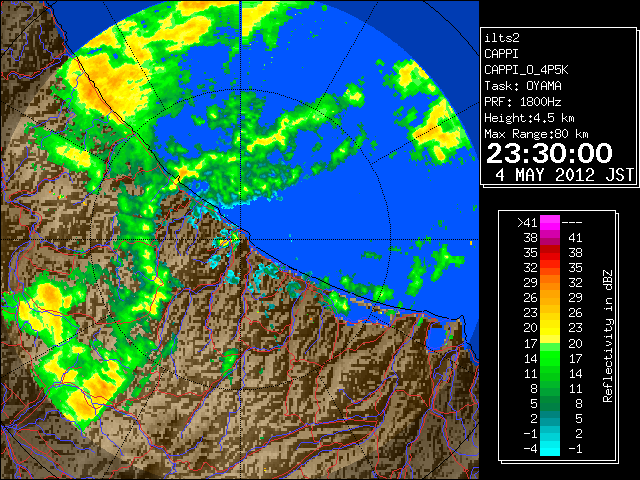Click the '>41' legend value
This screenshot has width=640, height=480.
[527, 222]
